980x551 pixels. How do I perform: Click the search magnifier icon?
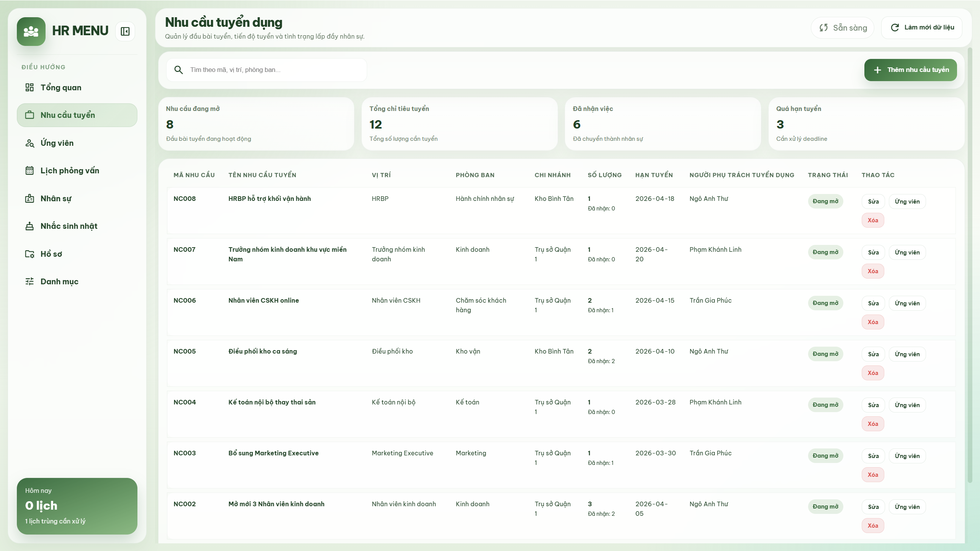(x=179, y=70)
